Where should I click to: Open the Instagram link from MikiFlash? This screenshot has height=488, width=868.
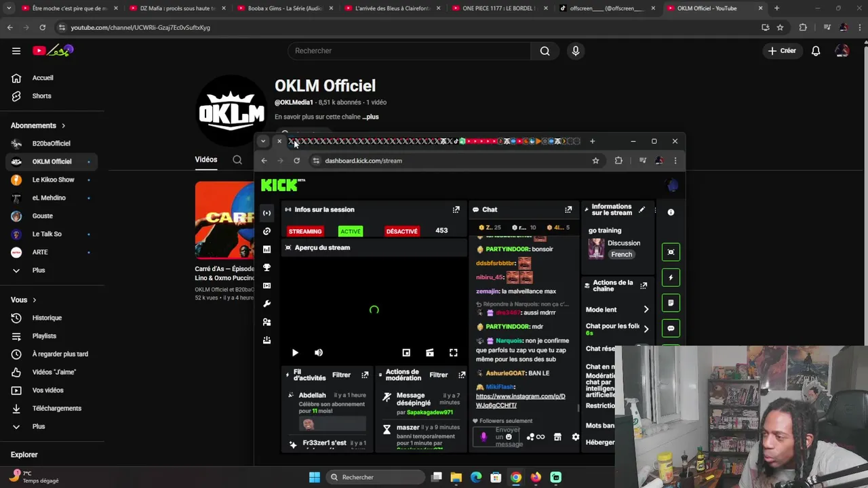(520, 401)
